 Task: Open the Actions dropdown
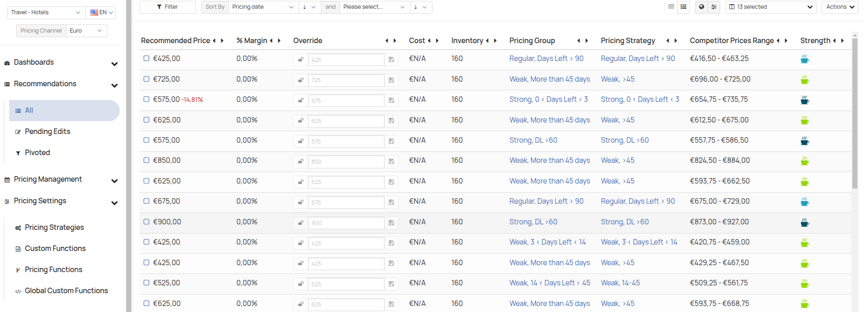[840, 7]
